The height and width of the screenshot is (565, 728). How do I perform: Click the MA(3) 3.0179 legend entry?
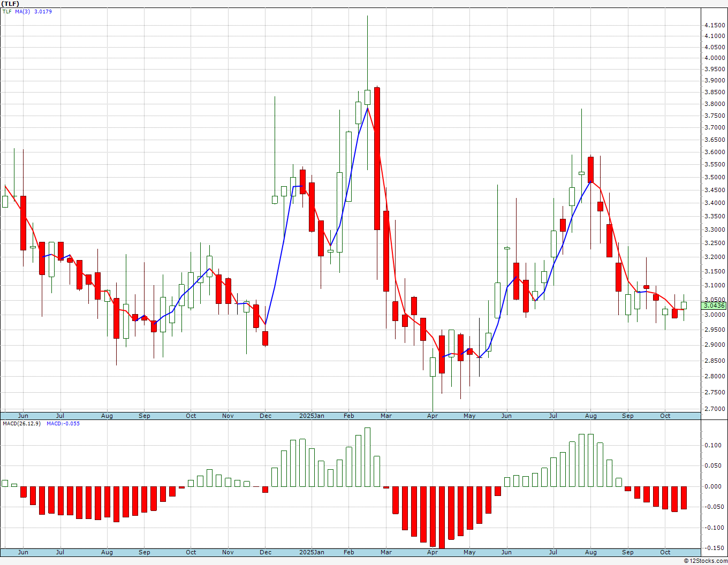(x=33, y=11)
